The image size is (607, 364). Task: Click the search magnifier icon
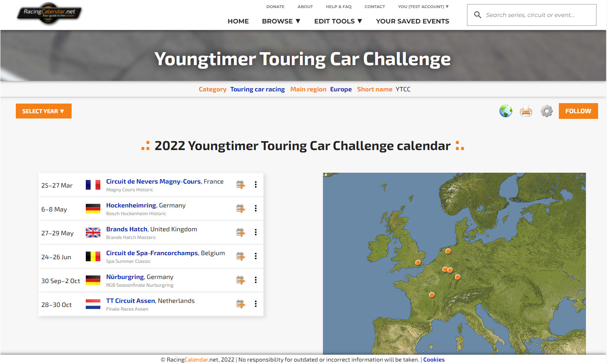tap(478, 15)
